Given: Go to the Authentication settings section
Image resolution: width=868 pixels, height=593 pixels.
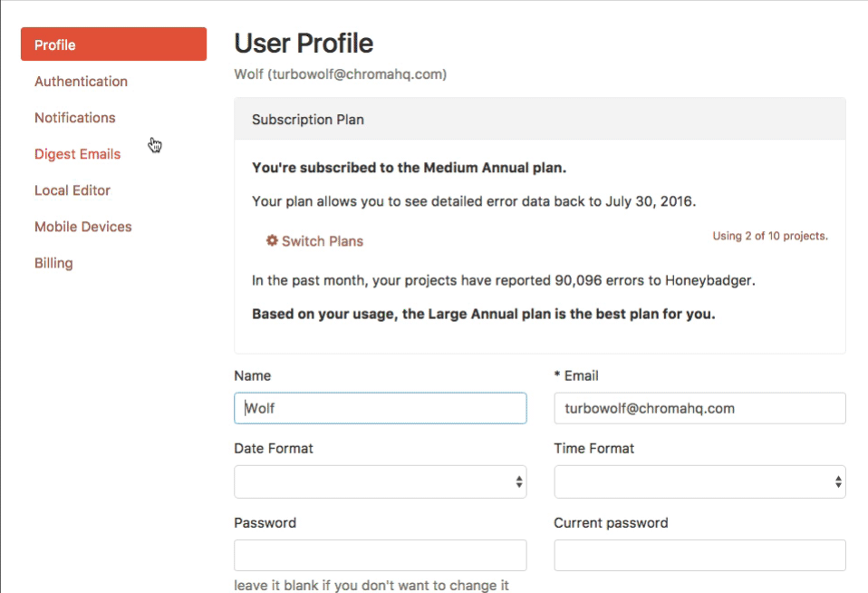Looking at the screenshot, I should click(x=81, y=82).
